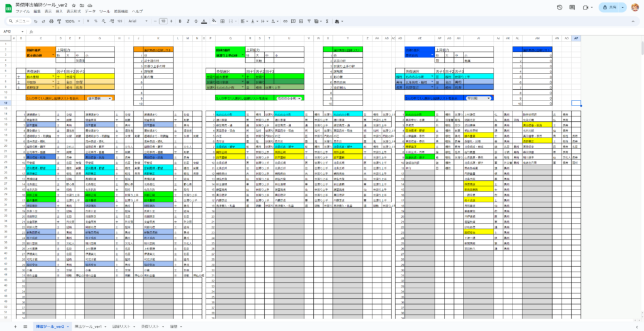Toggle bold formatting

pos(180,21)
